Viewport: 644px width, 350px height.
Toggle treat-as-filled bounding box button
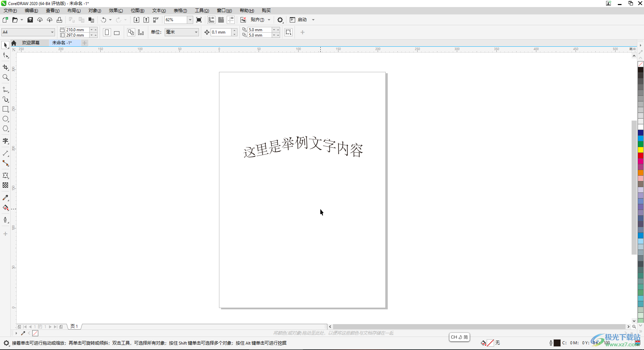[288, 32]
